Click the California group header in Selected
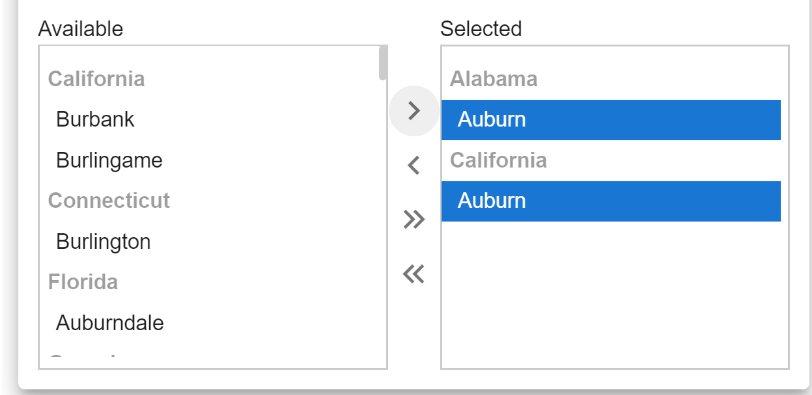This screenshot has height=395, width=812. pyautogui.click(x=498, y=160)
